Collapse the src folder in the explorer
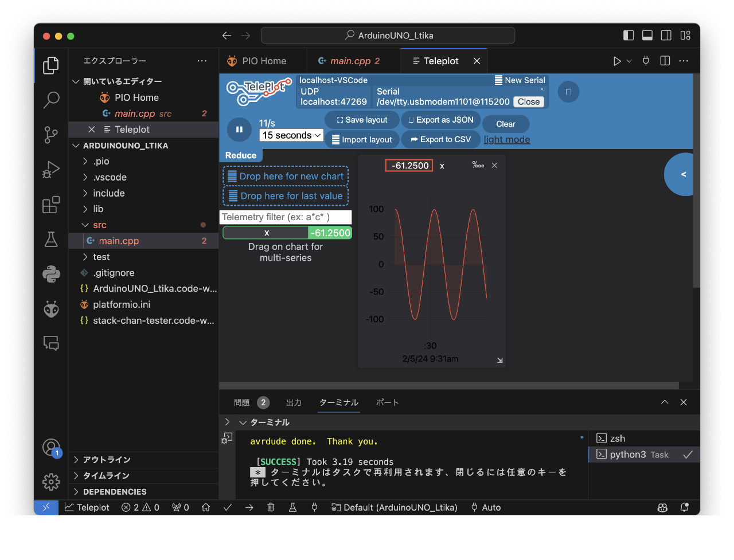The image size is (734, 560). pos(100,225)
